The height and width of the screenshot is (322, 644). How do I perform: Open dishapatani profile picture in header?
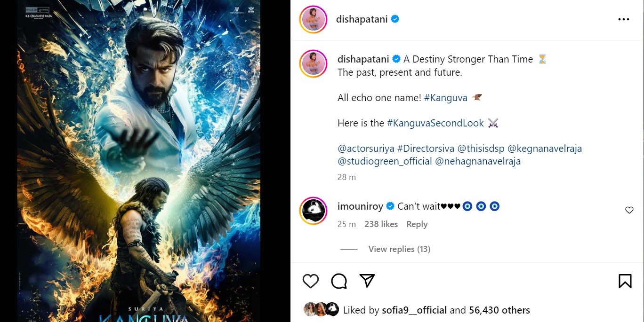(313, 19)
